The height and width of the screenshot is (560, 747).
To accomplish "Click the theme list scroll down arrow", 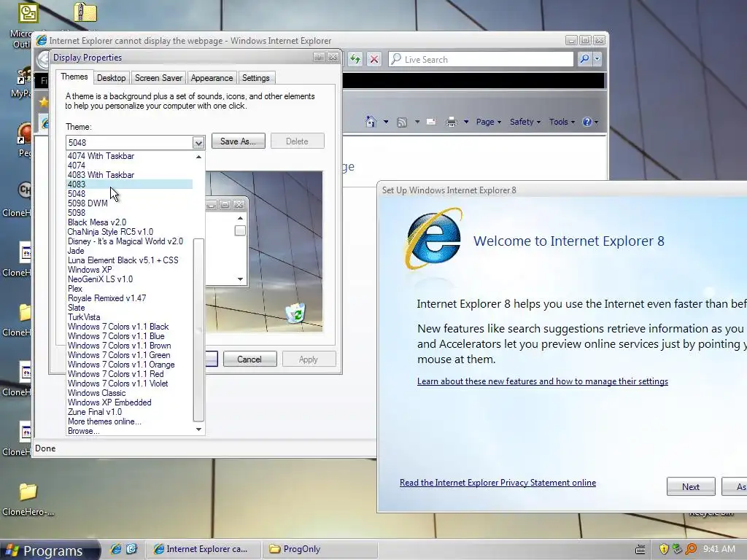I will pyautogui.click(x=198, y=429).
